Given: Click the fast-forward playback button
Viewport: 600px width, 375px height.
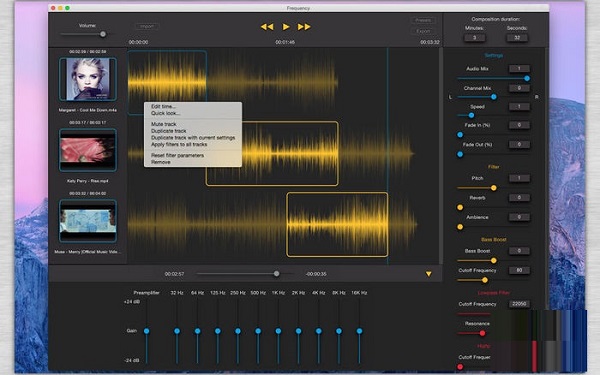Looking at the screenshot, I should pyautogui.click(x=304, y=27).
